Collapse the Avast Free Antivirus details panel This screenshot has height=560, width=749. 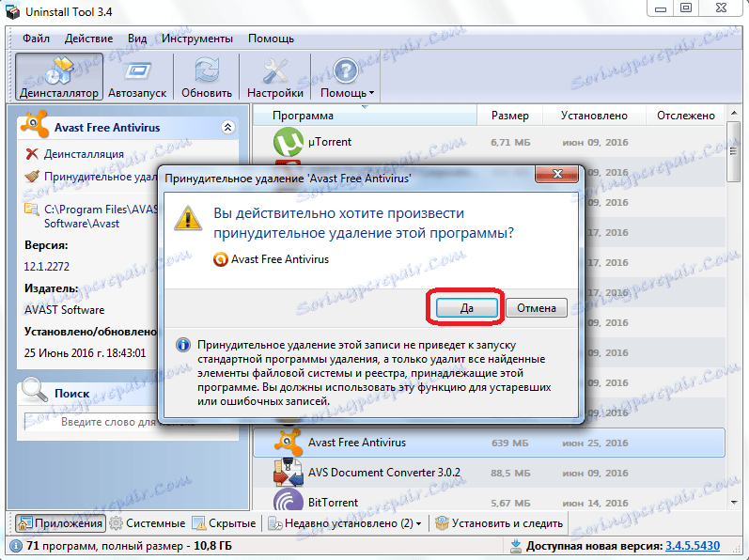[227, 127]
